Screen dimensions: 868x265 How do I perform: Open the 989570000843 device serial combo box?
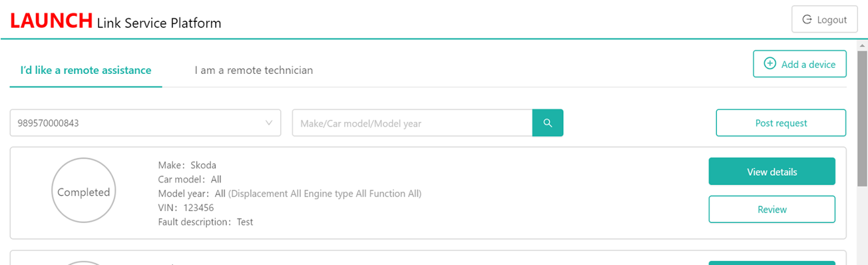pos(145,123)
